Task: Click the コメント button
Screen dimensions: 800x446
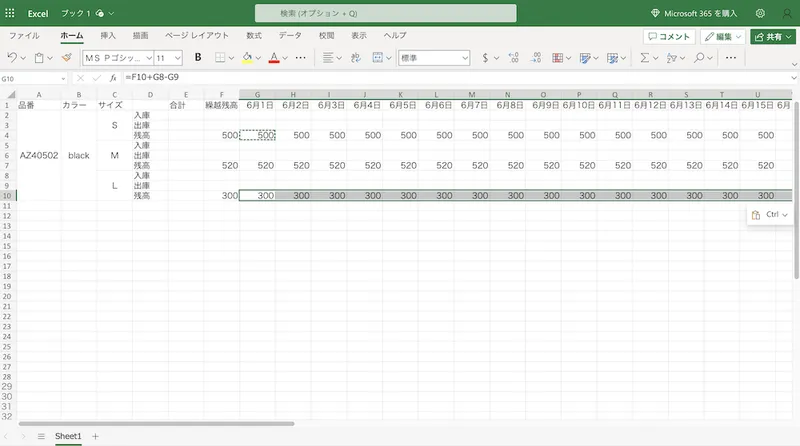Action: tap(669, 37)
